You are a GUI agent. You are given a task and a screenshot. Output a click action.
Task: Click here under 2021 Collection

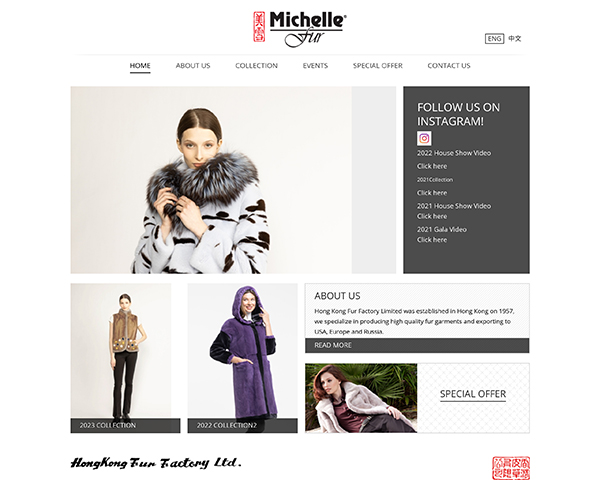[x=432, y=193]
